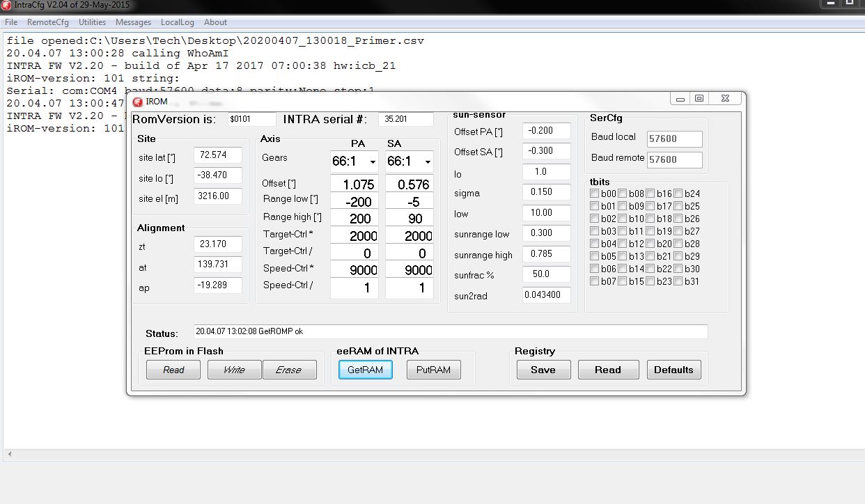Screen dimensions: 865x504
Task: Expand the SA Gears combo box
Action: pos(428,162)
